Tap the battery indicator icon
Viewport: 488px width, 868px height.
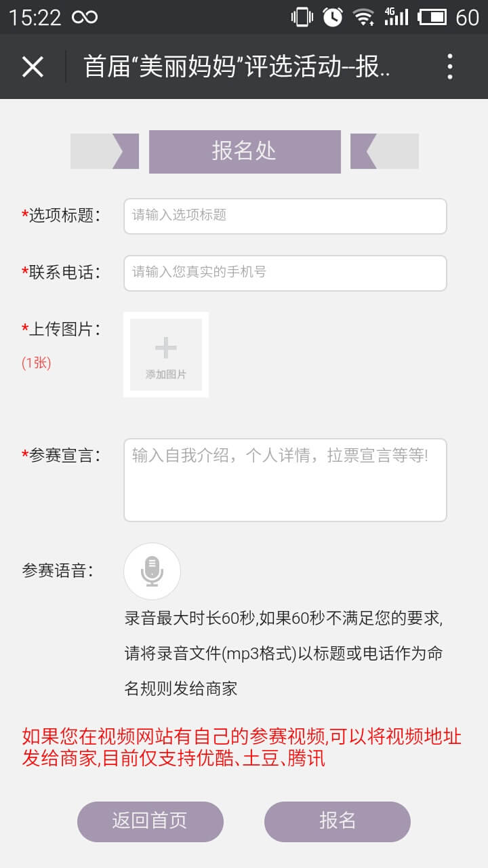[x=432, y=17]
